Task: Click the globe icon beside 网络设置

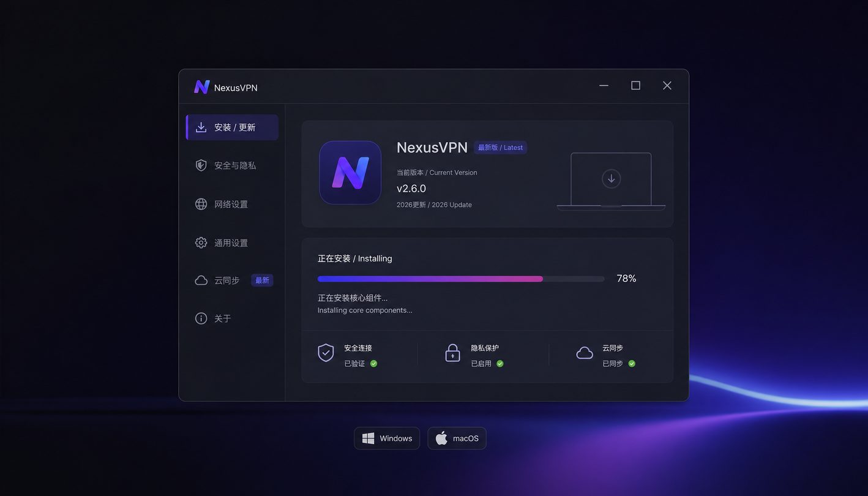Action: pyautogui.click(x=201, y=204)
